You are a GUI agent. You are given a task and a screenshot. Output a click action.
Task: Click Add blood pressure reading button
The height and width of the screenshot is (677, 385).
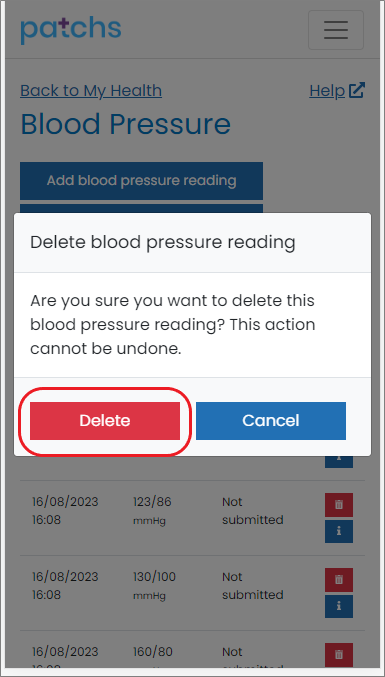tap(141, 180)
